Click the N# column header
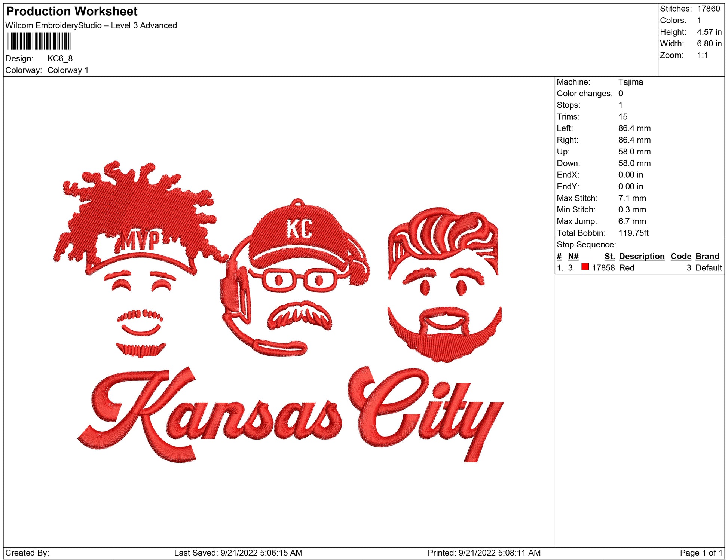728x560 pixels. click(x=573, y=257)
